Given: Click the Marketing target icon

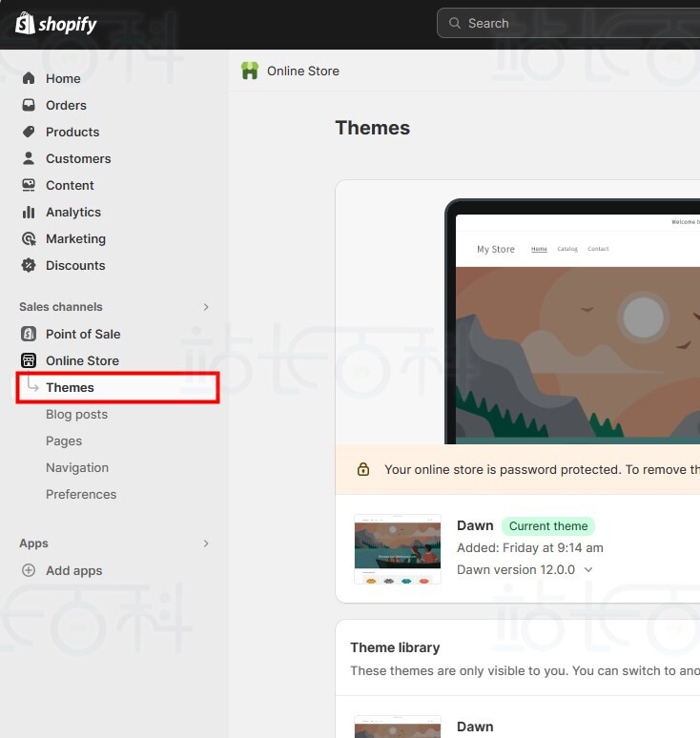Looking at the screenshot, I should [29, 239].
